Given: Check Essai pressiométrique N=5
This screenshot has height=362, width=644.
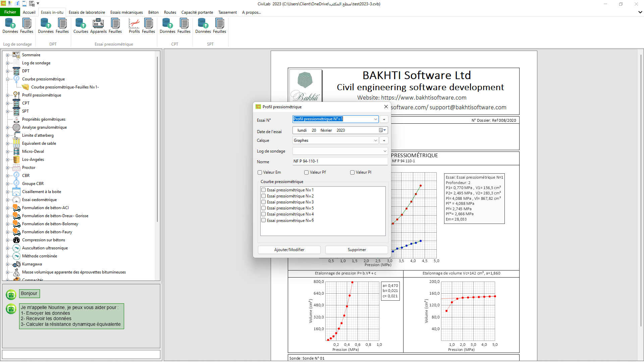Looking at the screenshot, I should [264, 208].
